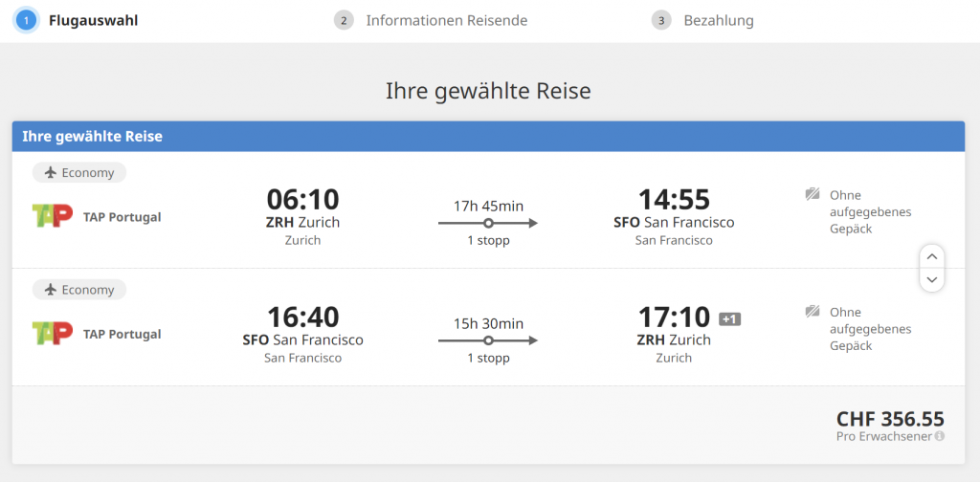Collapse details with the down chevron
Viewport: 980px width, 482px height.
click(x=931, y=279)
